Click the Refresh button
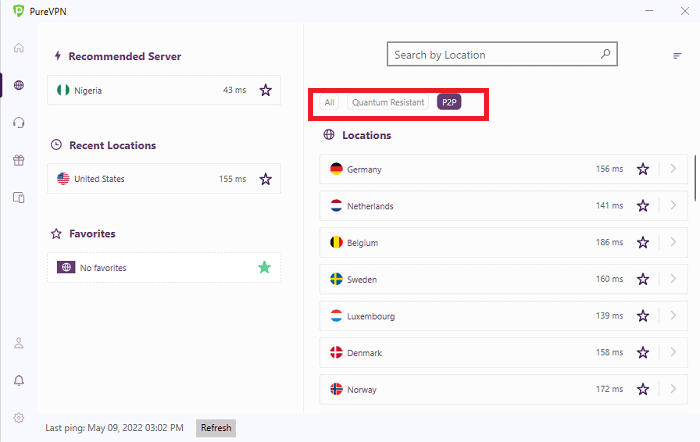 click(x=216, y=428)
